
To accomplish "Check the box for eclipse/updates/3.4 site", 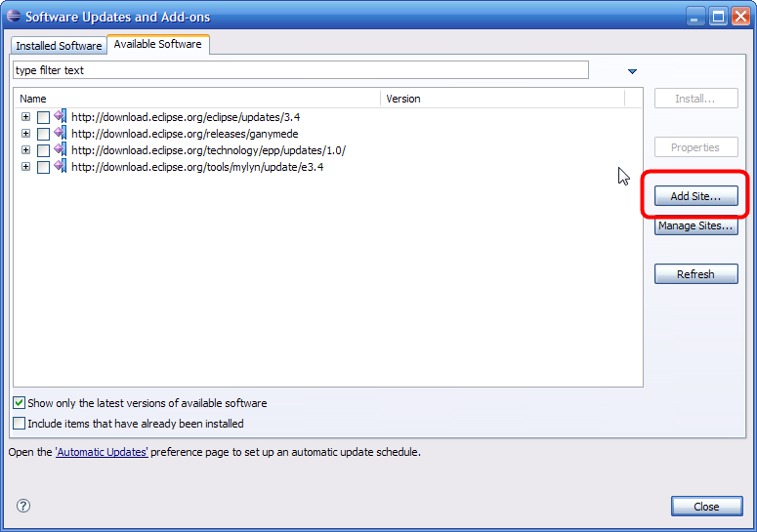I will pos(43,117).
